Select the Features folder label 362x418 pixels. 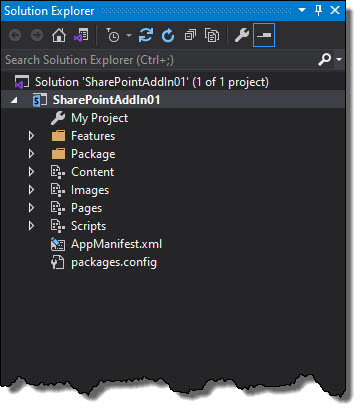click(93, 136)
